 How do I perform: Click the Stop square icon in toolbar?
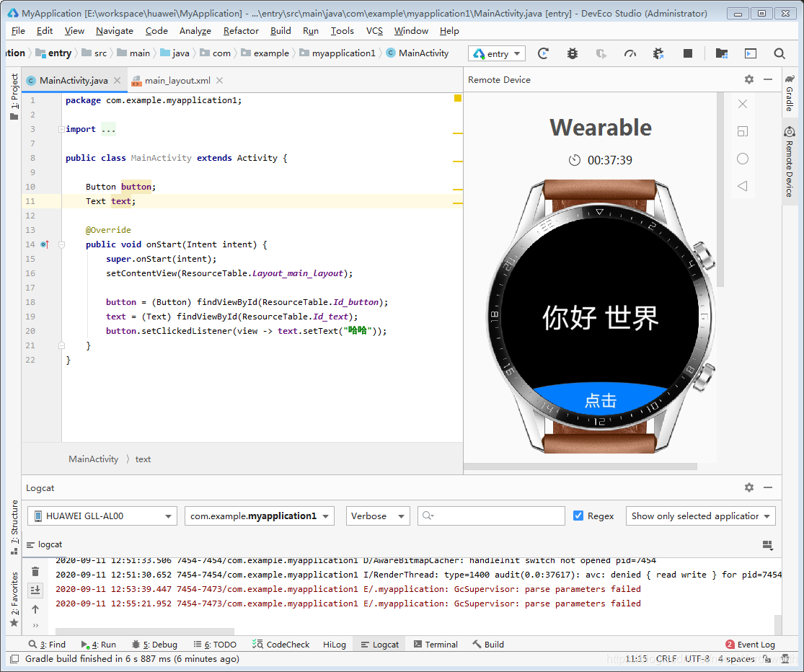click(x=688, y=53)
